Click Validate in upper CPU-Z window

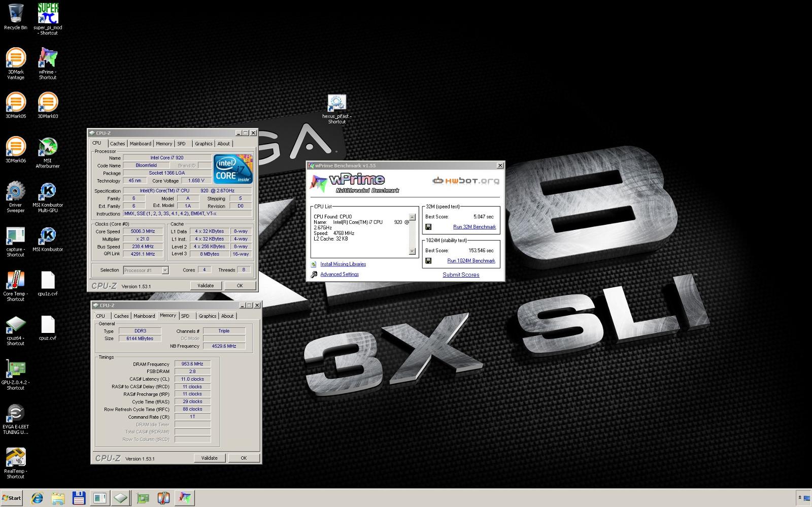click(206, 286)
